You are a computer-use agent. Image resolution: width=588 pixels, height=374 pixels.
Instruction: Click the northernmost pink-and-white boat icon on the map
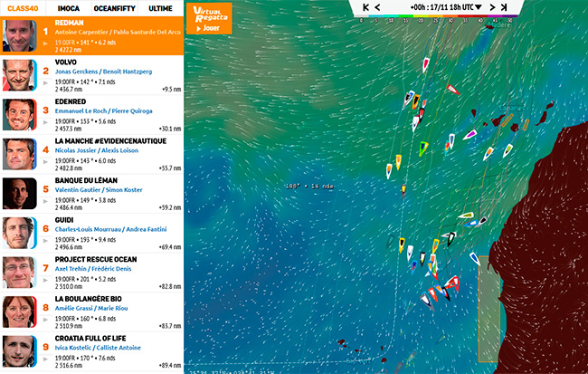(426, 64)
